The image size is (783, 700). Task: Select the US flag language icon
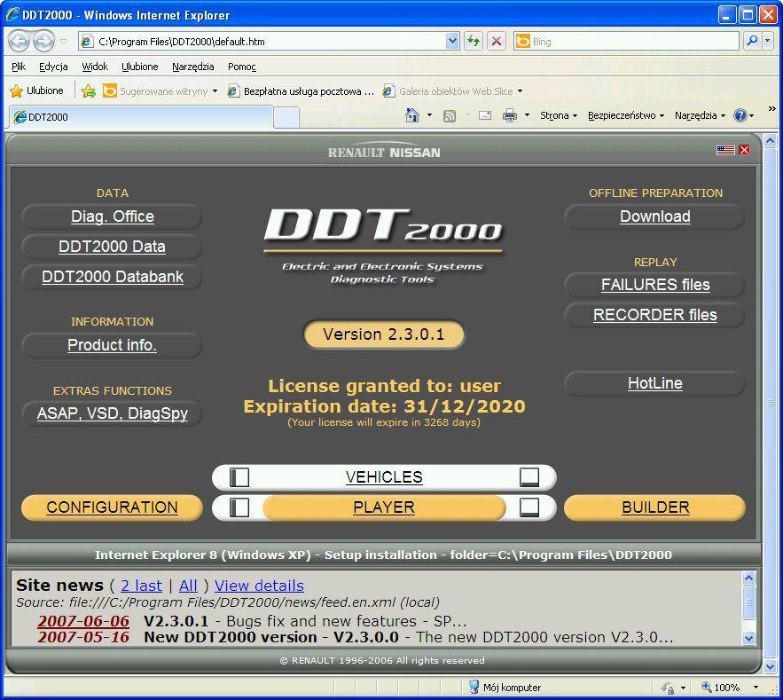pos(725,150)
